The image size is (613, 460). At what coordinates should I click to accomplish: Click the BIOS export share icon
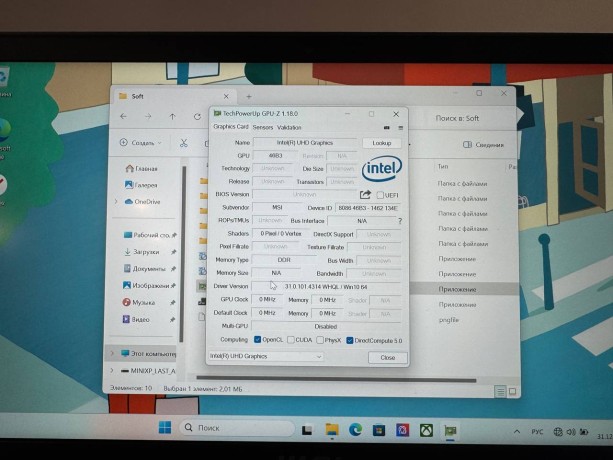coord(365,194)
